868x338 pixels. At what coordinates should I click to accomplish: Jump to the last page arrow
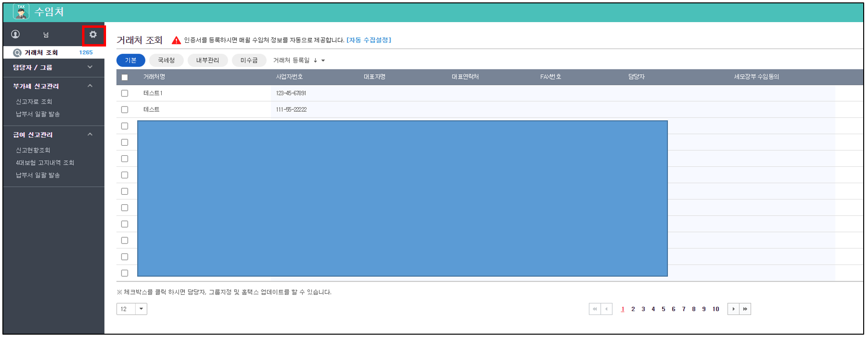tap(745, 309)
